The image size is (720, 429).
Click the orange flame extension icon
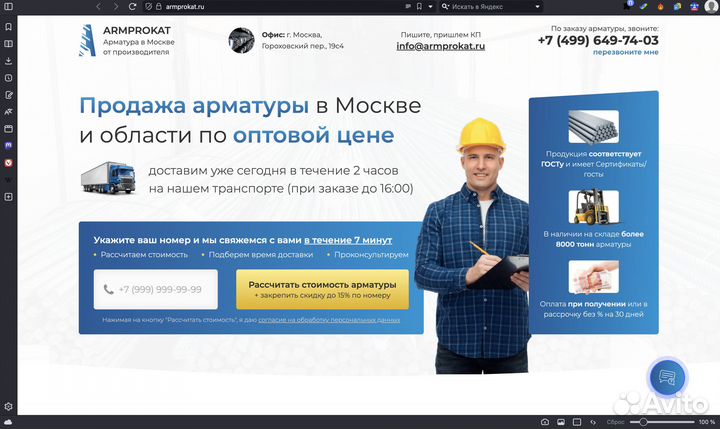[660, 6]
